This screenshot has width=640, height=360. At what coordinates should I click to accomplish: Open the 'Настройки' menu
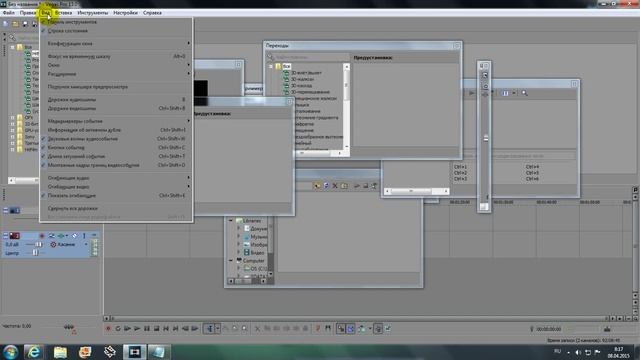125,13
